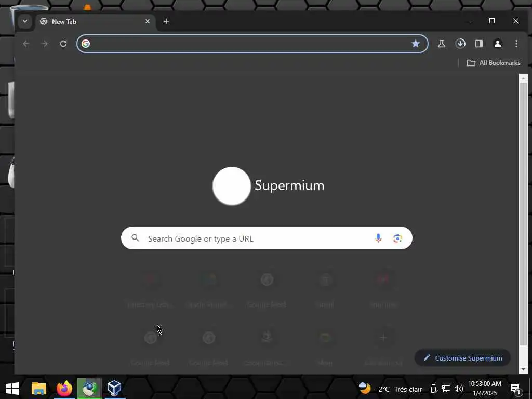Maximize the Supermium window
Screen dimensions: 532x399
pos(492,21)
